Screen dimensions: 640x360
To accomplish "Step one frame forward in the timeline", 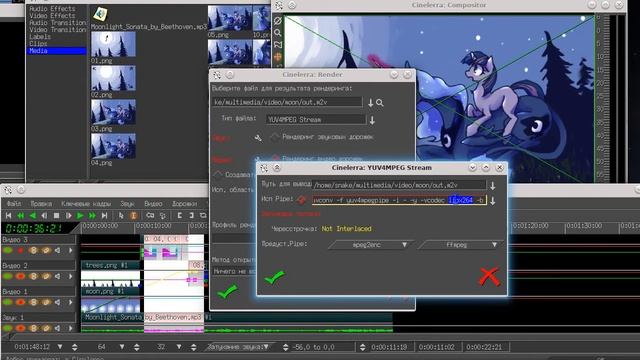I will (69, 216).
